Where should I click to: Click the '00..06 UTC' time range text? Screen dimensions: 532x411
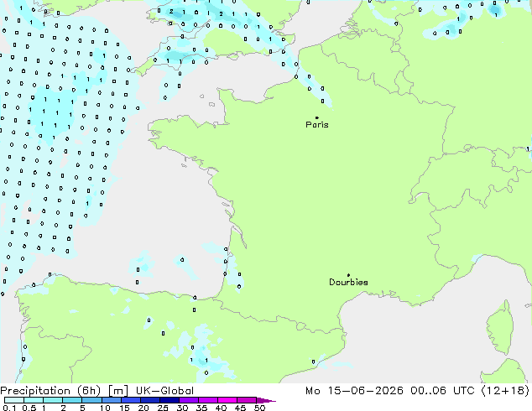coord(443,391)
